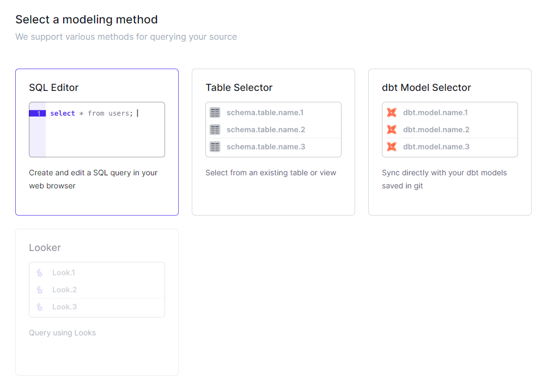The image size is (548, 392).
Task: Click the 'dbt.model.name.3' row text
Action: (x=436, y=147)
